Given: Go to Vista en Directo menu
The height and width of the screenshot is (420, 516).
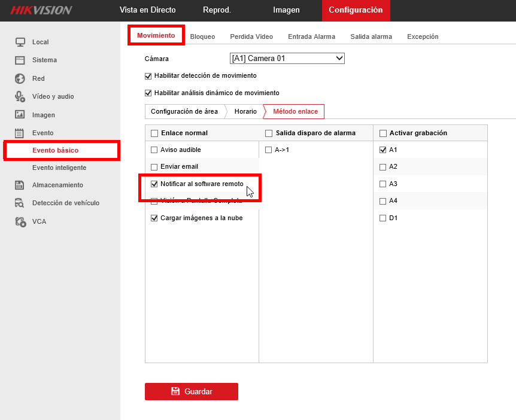Looking at the screenshot, I should (x=147, y=10).
